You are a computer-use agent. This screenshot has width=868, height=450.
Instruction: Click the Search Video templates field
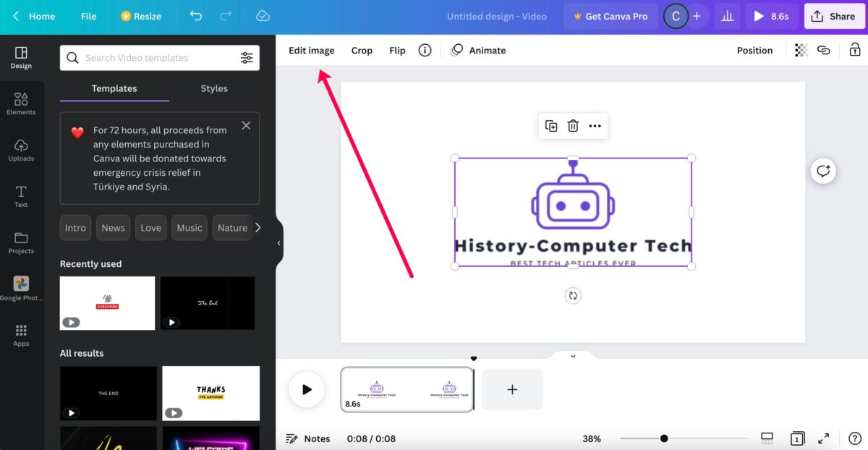click(159, 58)
